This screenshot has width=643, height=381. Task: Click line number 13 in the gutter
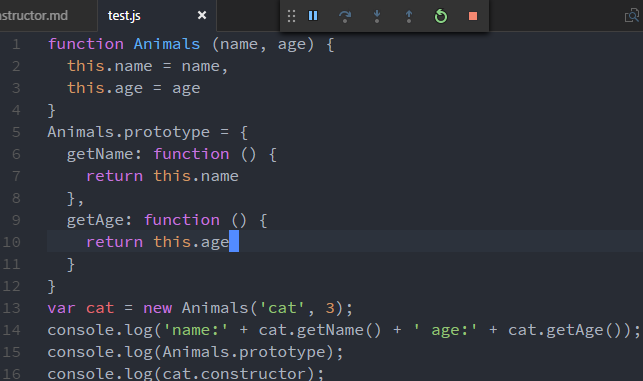coord(11,308)
